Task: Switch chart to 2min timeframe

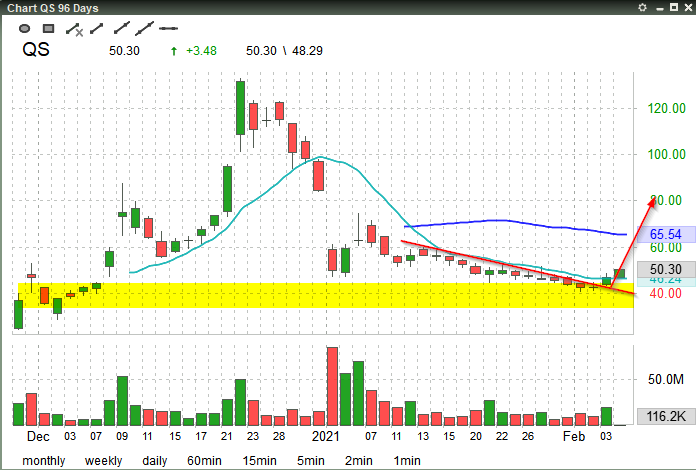Action: 359,461
